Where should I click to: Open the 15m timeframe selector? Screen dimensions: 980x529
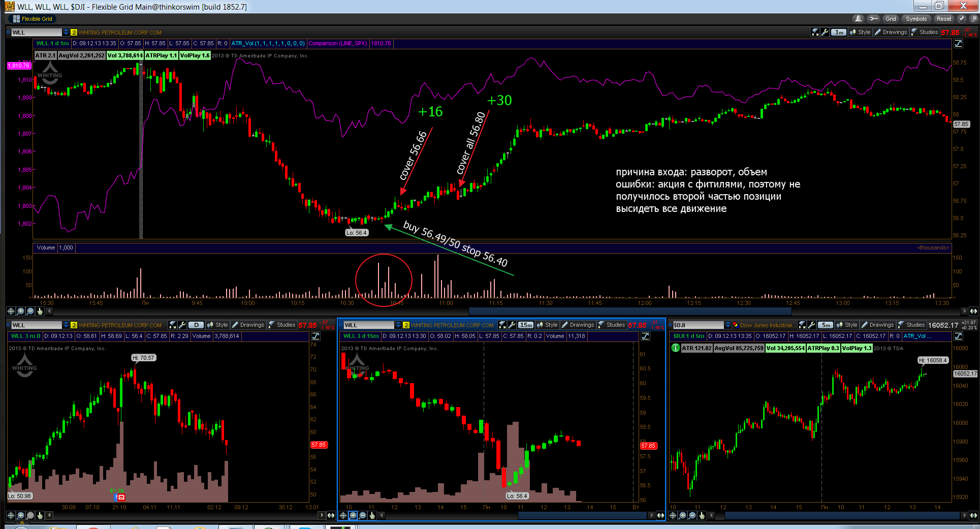point(526,325)
